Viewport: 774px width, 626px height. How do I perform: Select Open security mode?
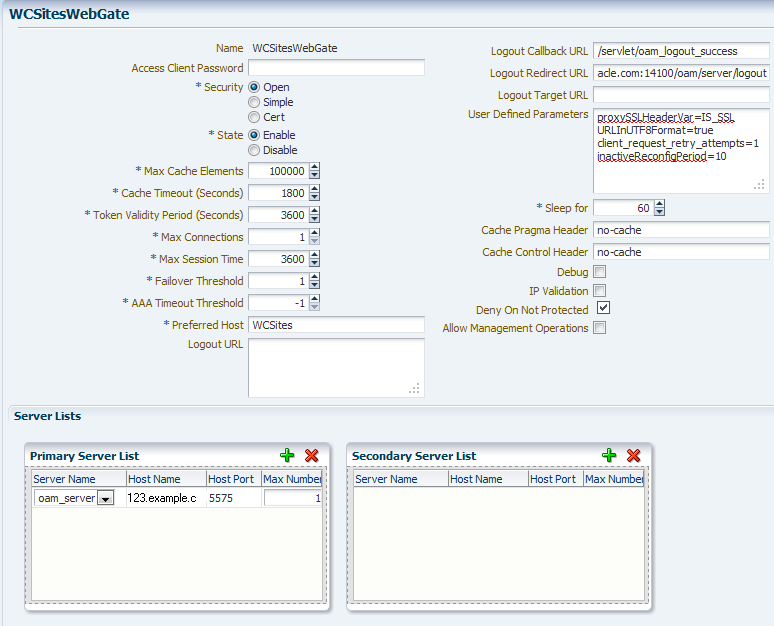point(254,87)
